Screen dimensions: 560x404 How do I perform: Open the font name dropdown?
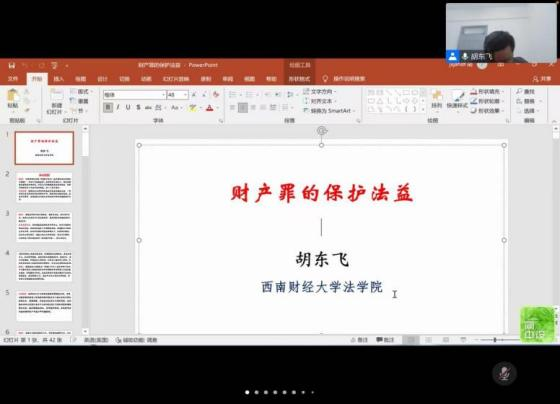tap(164, 95)
